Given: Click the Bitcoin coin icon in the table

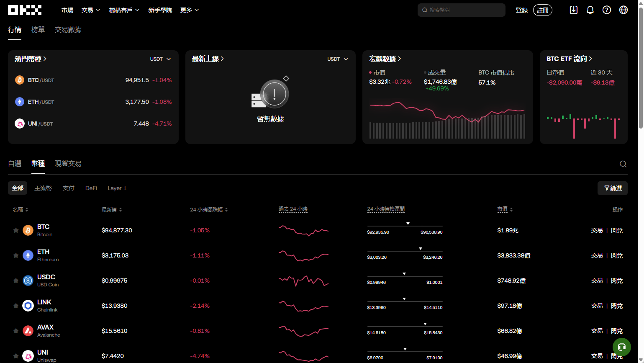Looking at the screenshot, I should (x=28, y=230).
